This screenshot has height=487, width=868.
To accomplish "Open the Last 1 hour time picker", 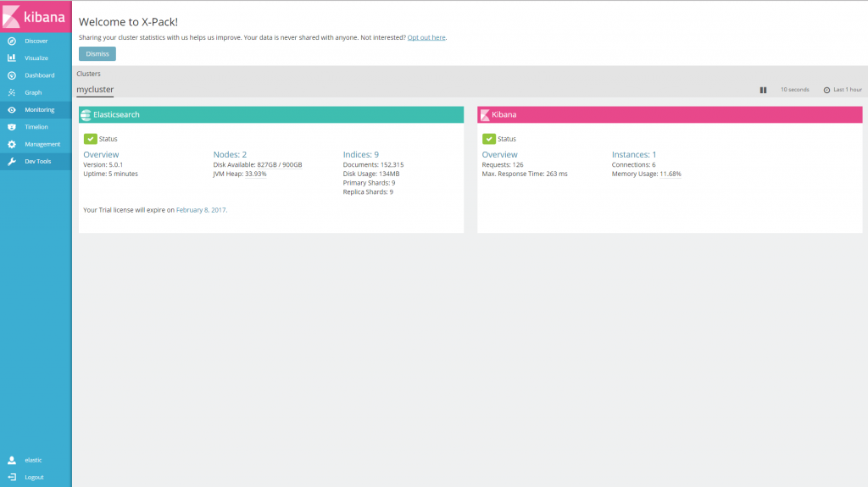I will pos(848,90).
